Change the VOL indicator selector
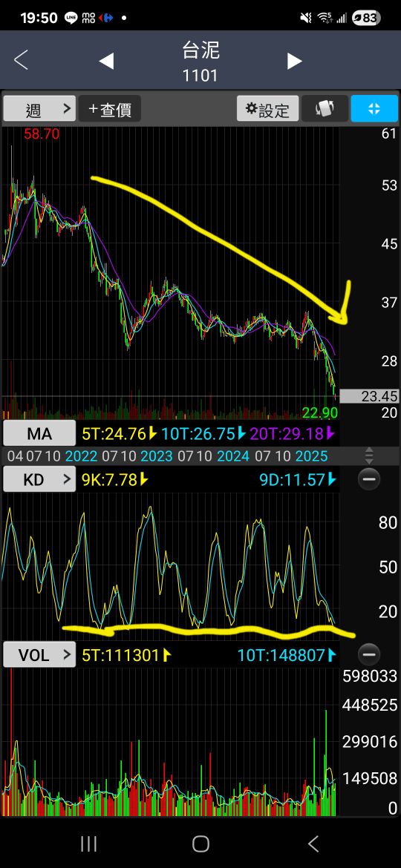 coord(39,655)
